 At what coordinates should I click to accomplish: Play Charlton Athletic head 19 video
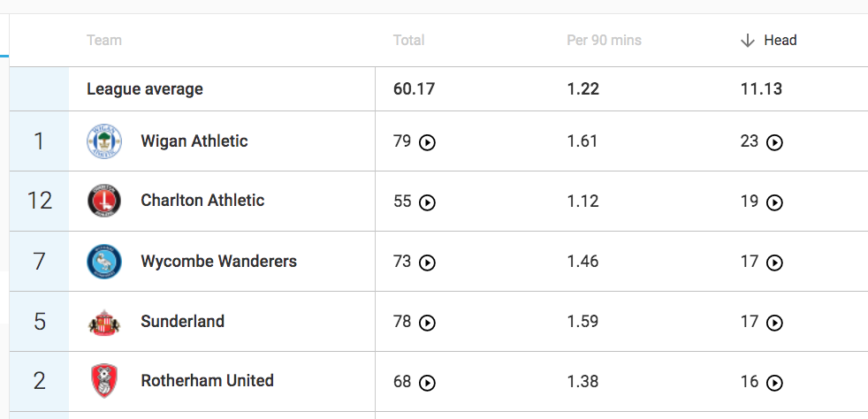(774, 202)
